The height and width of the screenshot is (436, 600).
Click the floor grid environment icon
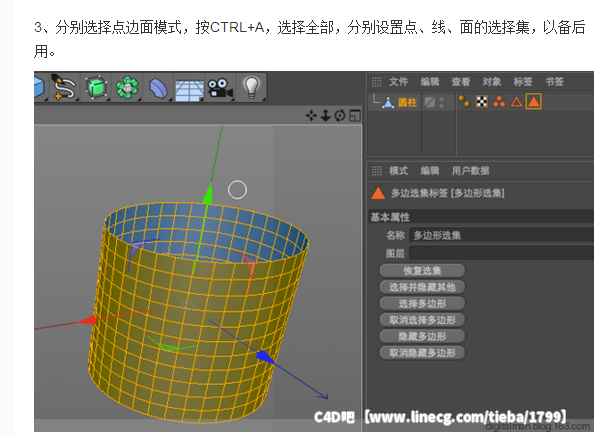[x=189, y=88]
